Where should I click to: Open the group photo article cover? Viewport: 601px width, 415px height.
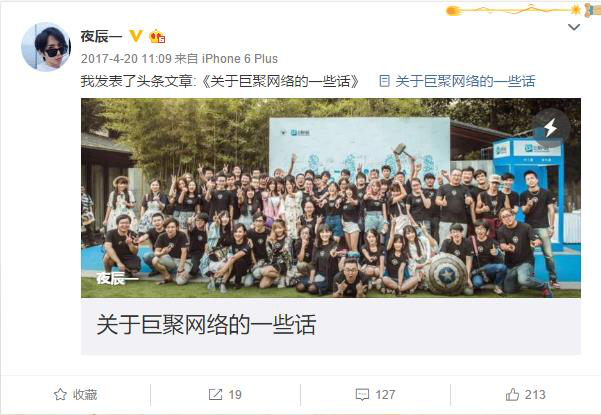pyautogui.click(x=331, y=198)
